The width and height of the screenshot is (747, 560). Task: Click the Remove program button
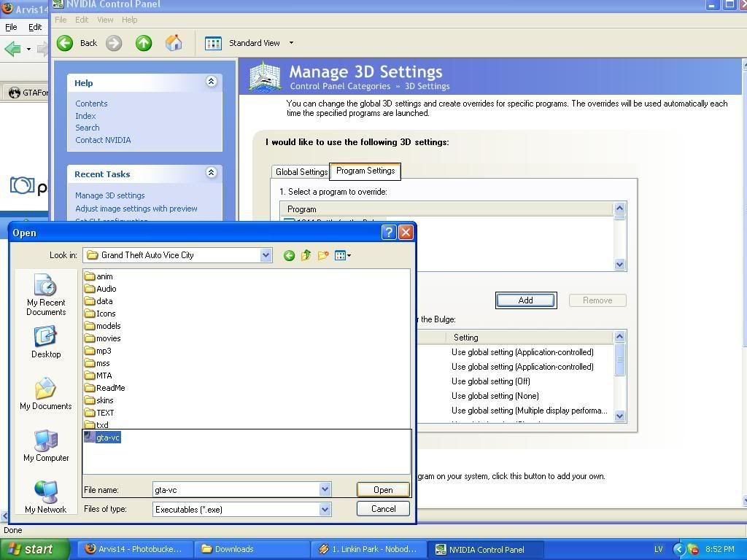[597, 300]
